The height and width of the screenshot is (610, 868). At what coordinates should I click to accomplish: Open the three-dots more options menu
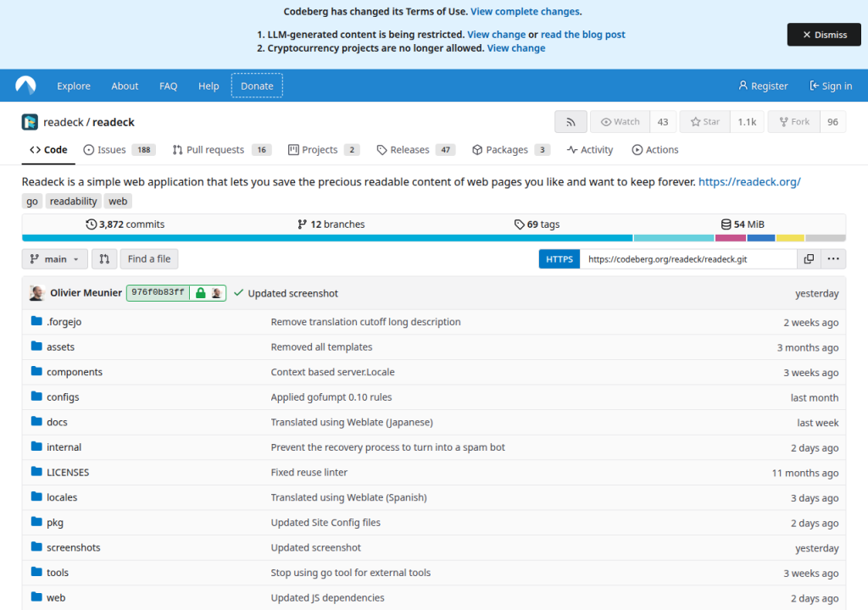833,258
